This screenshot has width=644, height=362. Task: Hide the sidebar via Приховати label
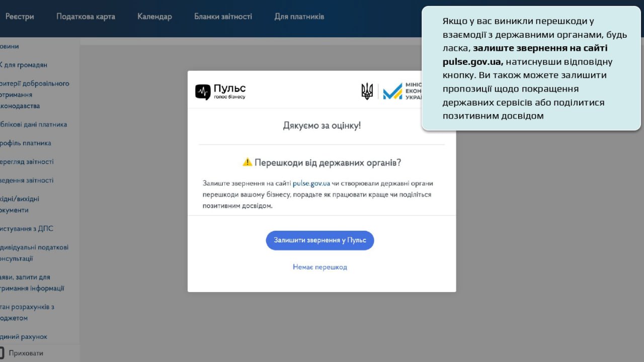pos(26,353)
